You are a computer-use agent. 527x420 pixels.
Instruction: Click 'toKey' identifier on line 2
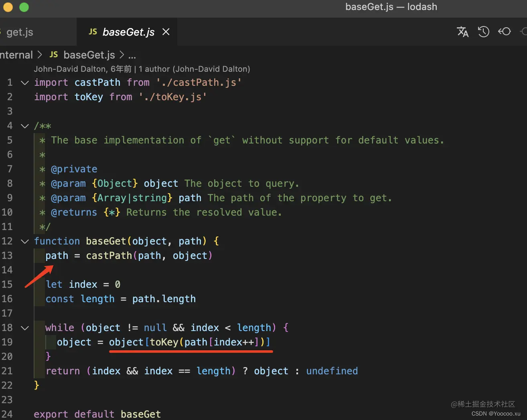coord(89,97)
